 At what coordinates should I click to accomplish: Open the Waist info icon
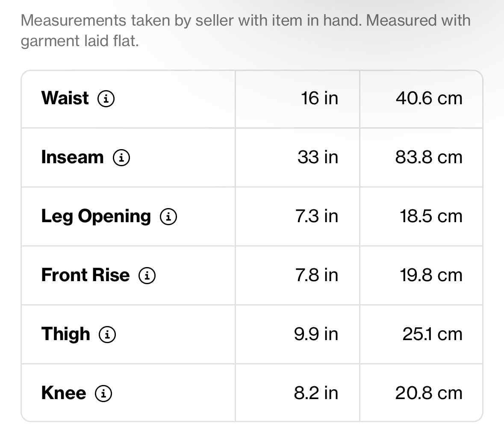[x=106, y=98]
